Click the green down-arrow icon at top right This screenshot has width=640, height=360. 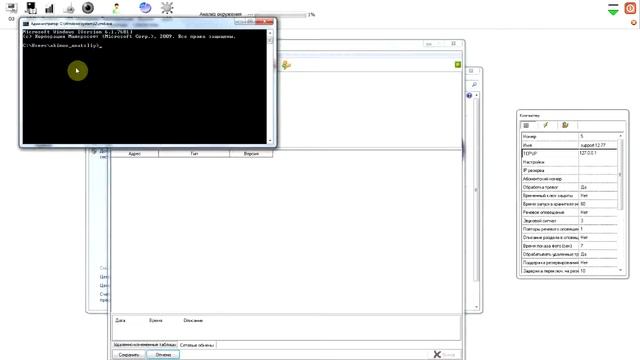point(613,9)
